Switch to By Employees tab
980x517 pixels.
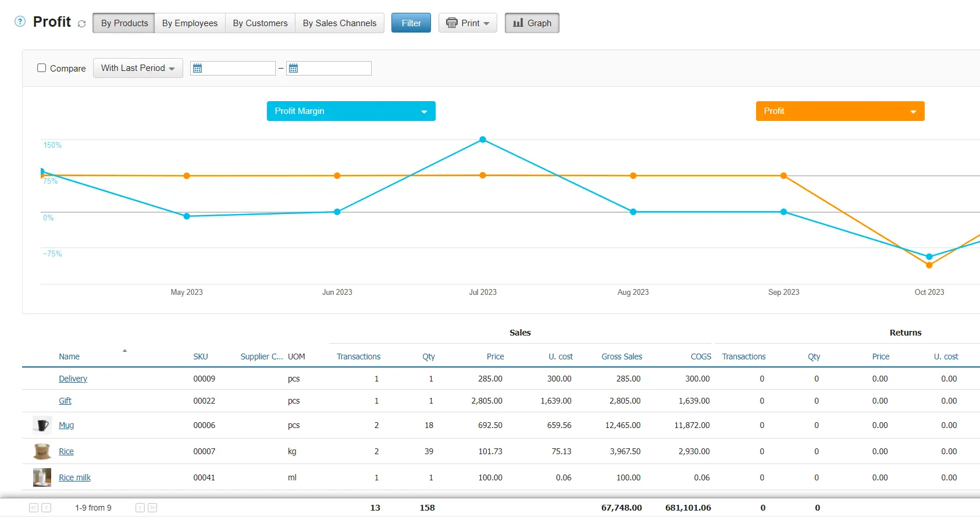tap(190, 23)
